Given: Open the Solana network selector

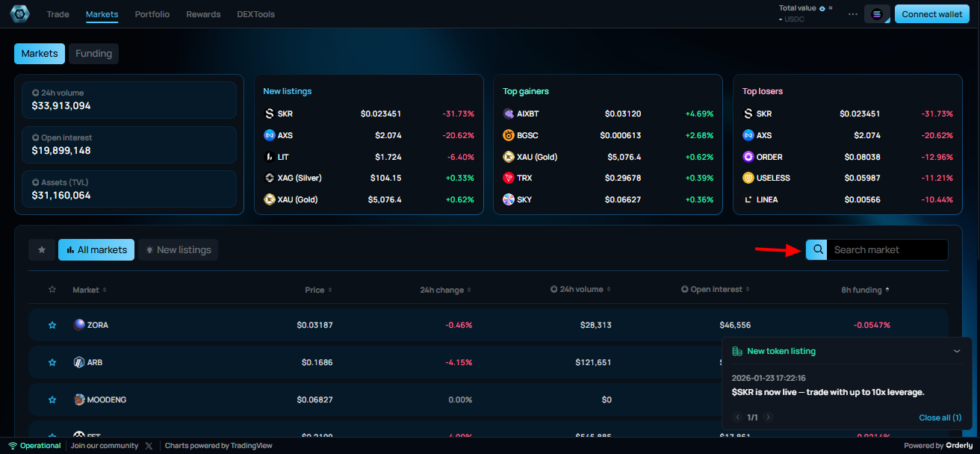Looking at the screenshot, I should pyautogui.click(x=877, y=14).
